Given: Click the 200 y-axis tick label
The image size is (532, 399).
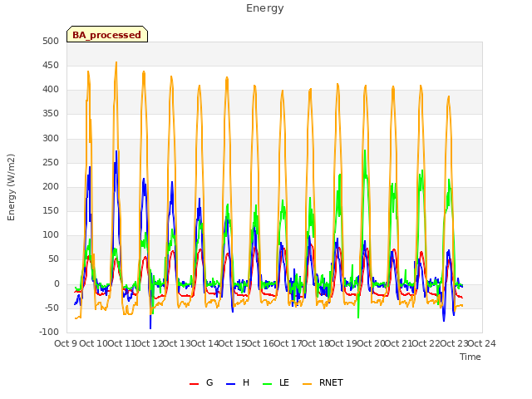Looking at the screenshot, I should (51, 186).
